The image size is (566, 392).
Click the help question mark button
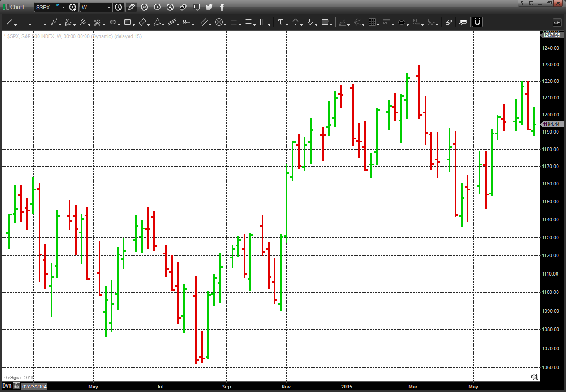(x=522, y=3)
